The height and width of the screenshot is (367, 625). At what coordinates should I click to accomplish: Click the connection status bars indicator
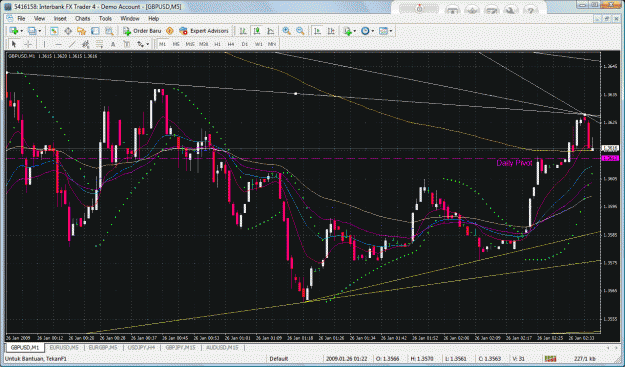point(550,359)
